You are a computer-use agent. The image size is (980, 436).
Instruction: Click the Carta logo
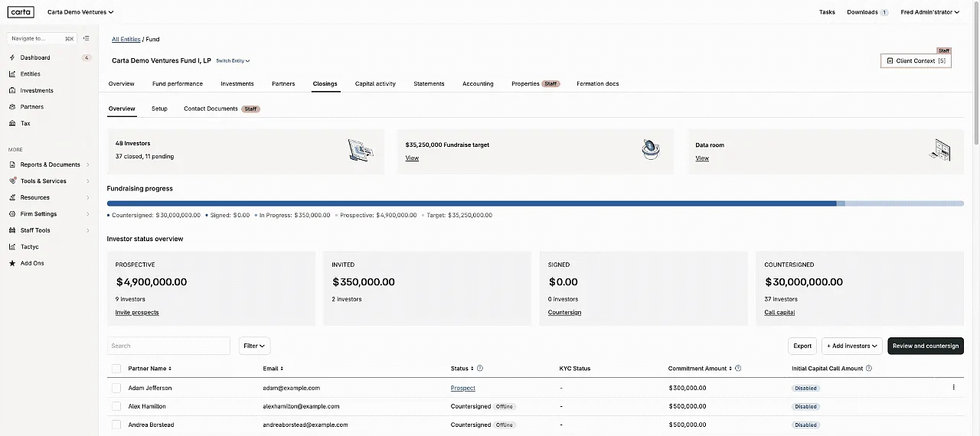(21, 12)
